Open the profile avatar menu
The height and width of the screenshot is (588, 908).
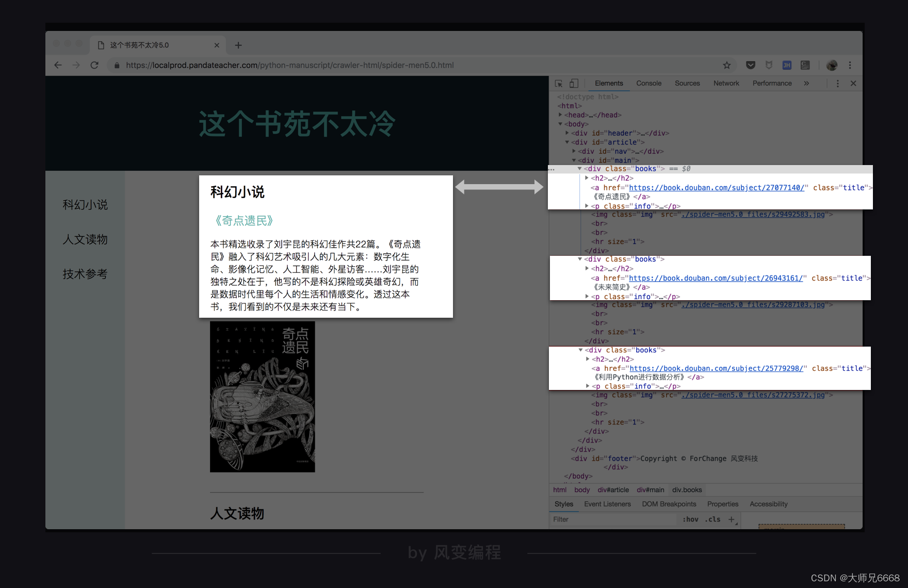pos(832,65)
